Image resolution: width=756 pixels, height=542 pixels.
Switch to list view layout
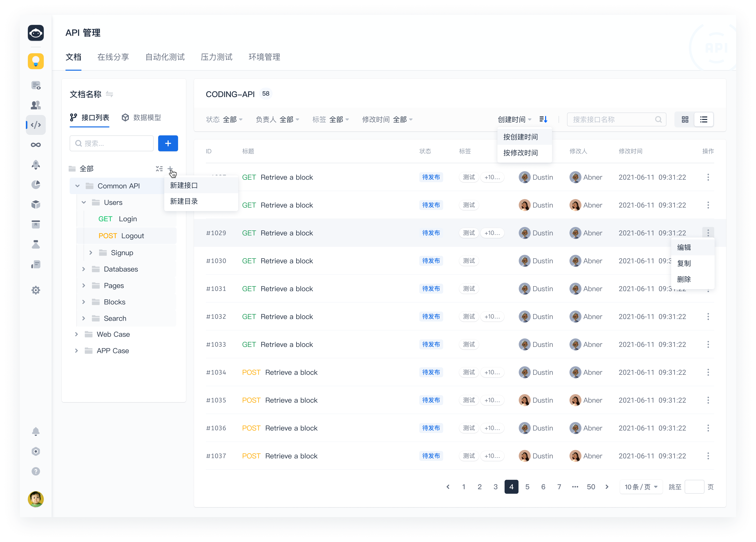click(x=703, y=119)
